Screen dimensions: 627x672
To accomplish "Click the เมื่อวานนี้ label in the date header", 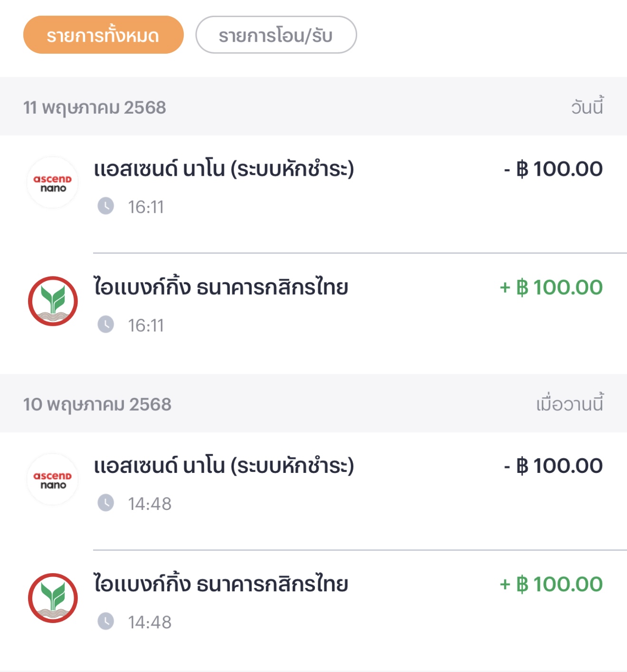I will click(570, 404).
